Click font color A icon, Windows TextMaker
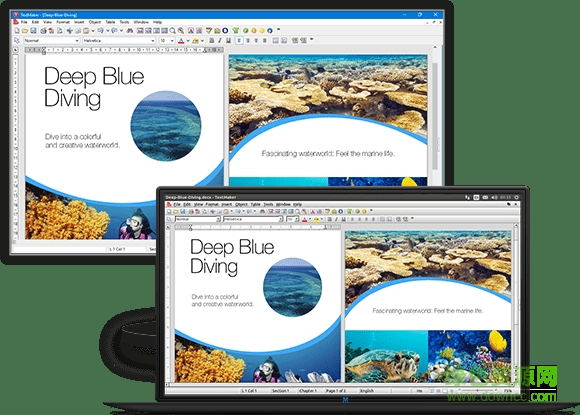The image size is (580, 415). tap(181, 41)
